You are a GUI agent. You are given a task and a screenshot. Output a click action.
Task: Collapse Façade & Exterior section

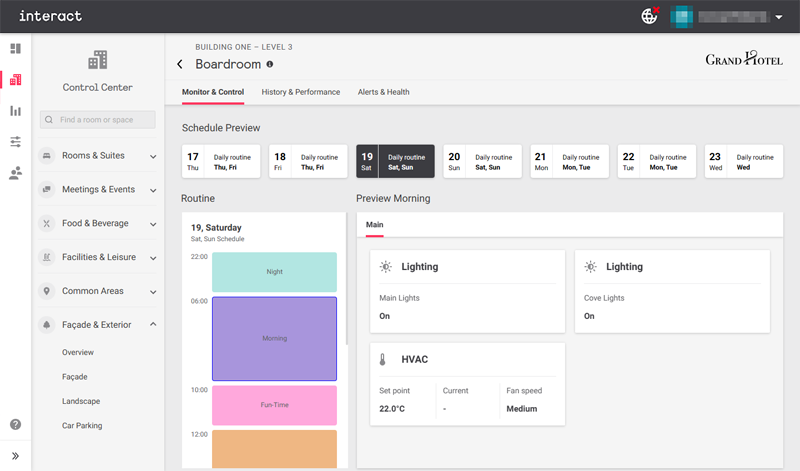pyautogui.click(x=153, y=325)
